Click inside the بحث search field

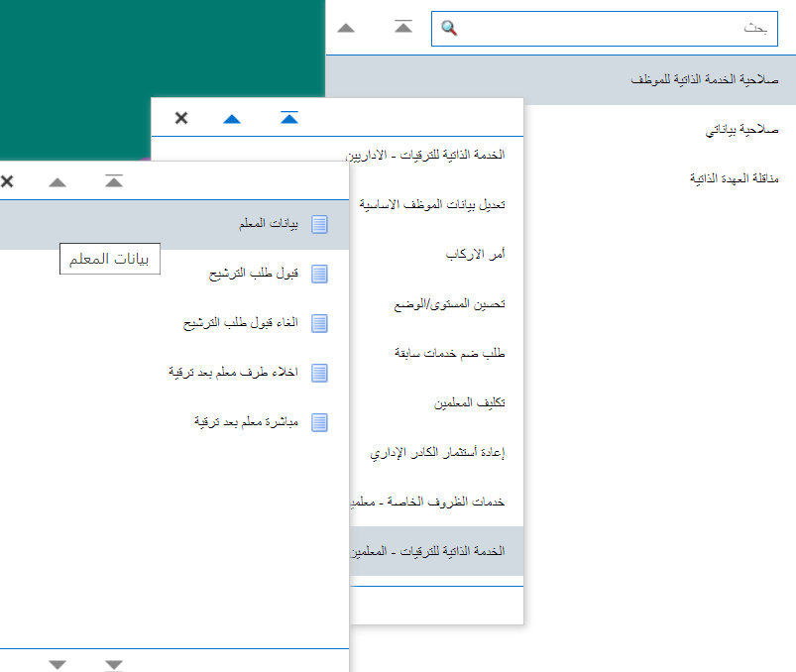pos(615,28)
